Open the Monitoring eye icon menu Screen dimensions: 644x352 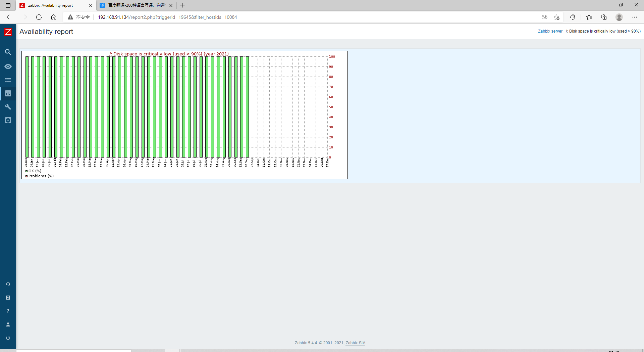8,67
